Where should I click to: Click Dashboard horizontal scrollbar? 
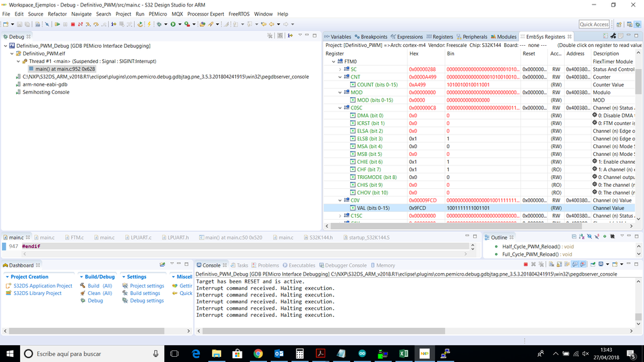[86, 331]
